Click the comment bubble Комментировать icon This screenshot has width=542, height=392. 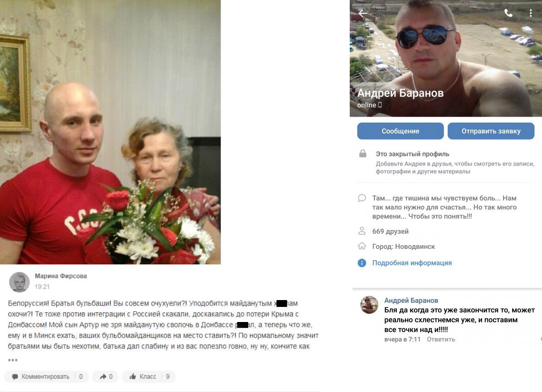[15, 377]
